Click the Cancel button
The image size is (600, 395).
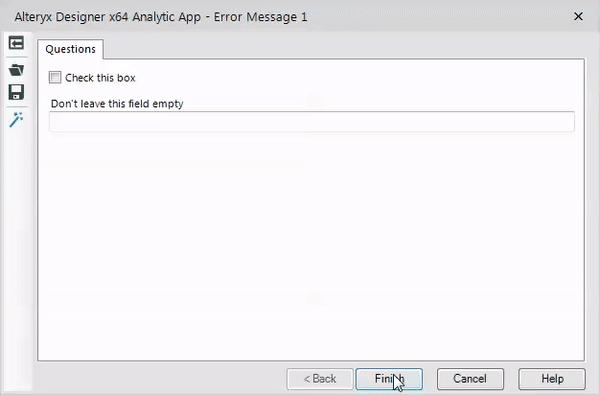470,379
